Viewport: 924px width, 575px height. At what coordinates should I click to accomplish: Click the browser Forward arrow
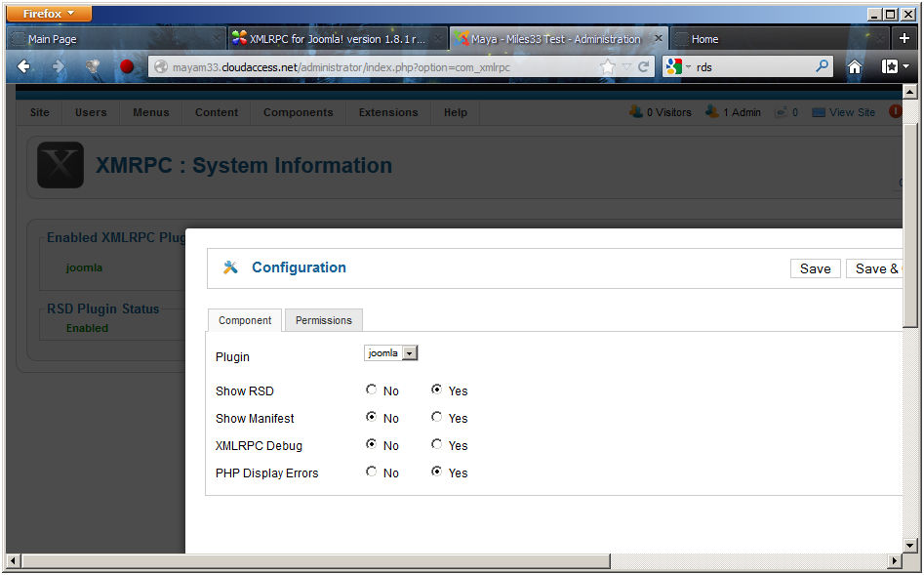(58, 66)
